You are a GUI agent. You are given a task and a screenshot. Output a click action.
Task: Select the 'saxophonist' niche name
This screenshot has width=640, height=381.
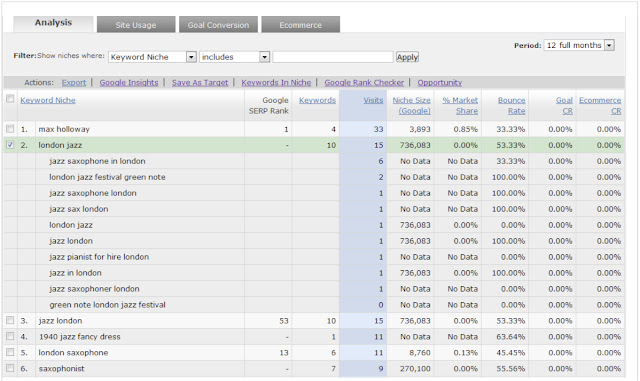(x=61, y=369)
